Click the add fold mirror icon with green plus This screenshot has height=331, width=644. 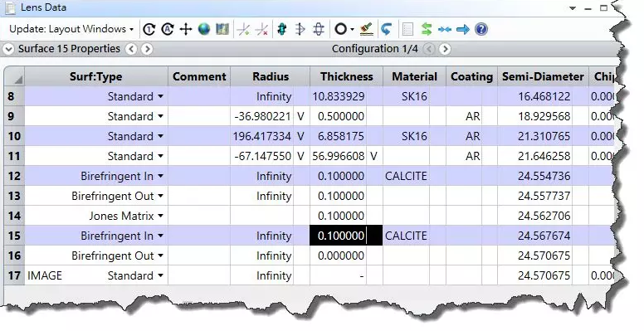point(243,29)
